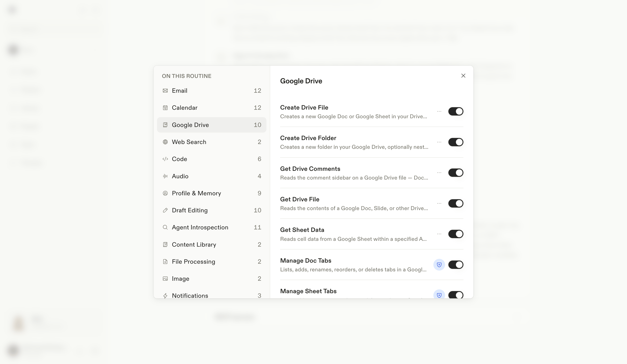Image resolution: width=627 pixels, height=364 pixels.
Task: Click the Get Drive File title
Action: point(300,199)
